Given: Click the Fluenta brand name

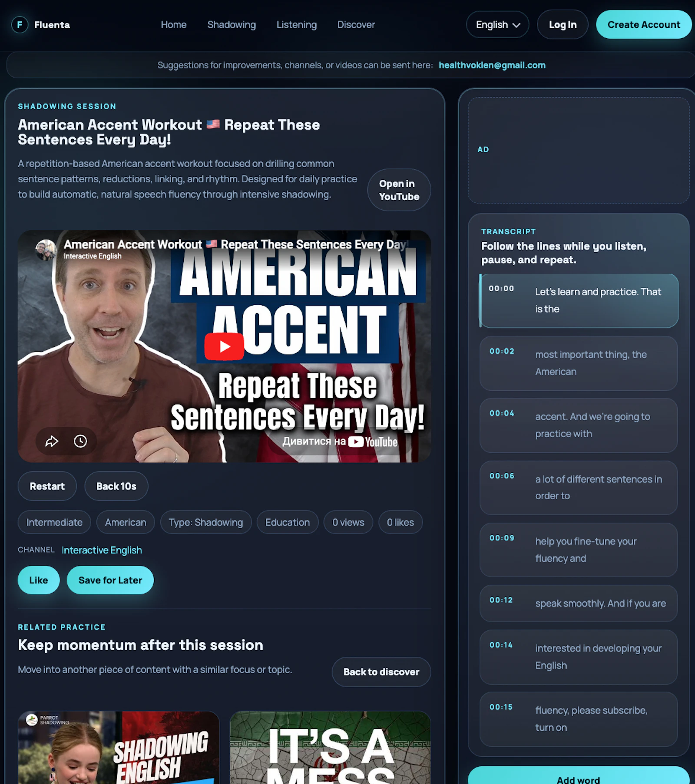Looking at the screenshot, I should (52, 25).
